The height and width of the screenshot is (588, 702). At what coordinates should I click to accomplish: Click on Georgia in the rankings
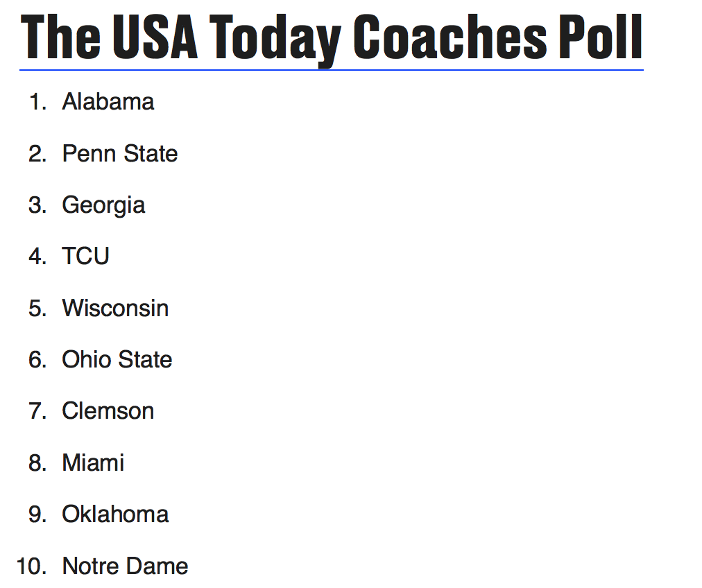pos(103,205)
